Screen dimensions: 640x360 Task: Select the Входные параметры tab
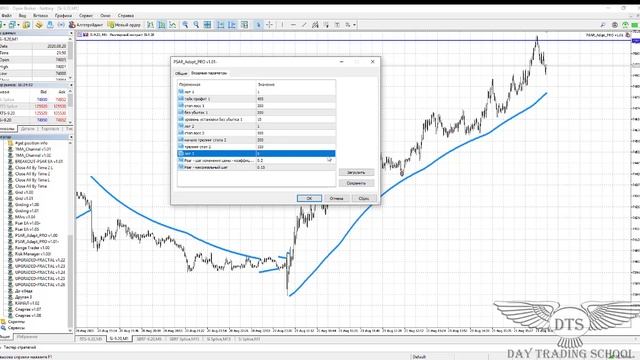[x=209, y=73]
